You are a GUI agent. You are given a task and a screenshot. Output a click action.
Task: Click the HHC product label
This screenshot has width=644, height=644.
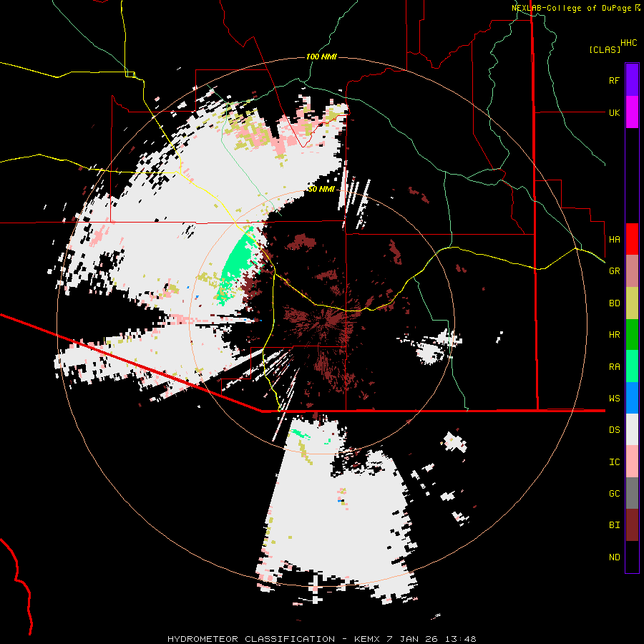pyautogui.click(x=629, y=43)
